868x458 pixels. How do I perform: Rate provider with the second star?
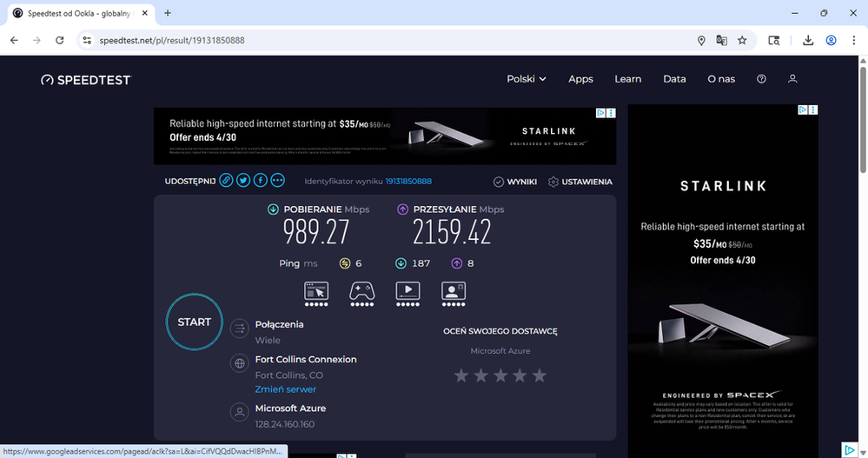pyautogui.click(x=481, y=376)
